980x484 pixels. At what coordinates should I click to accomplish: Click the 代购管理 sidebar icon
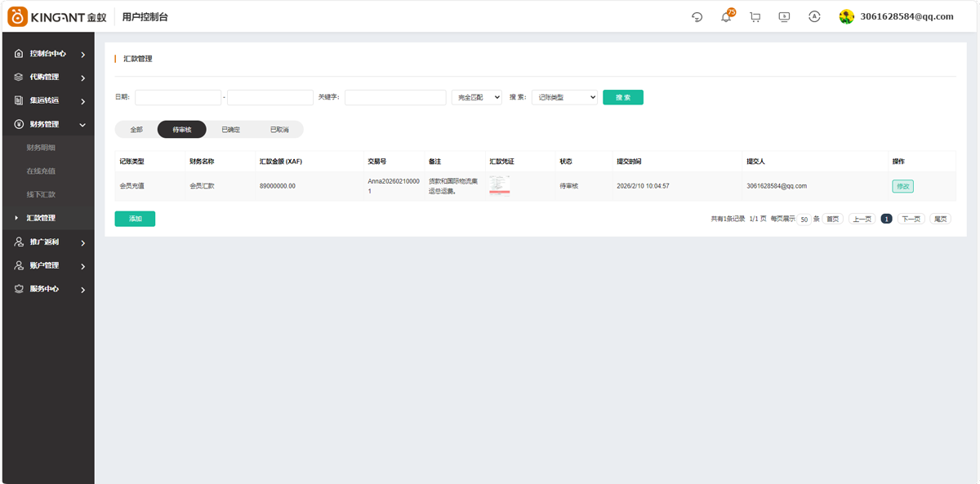click(x=18, y=77)
